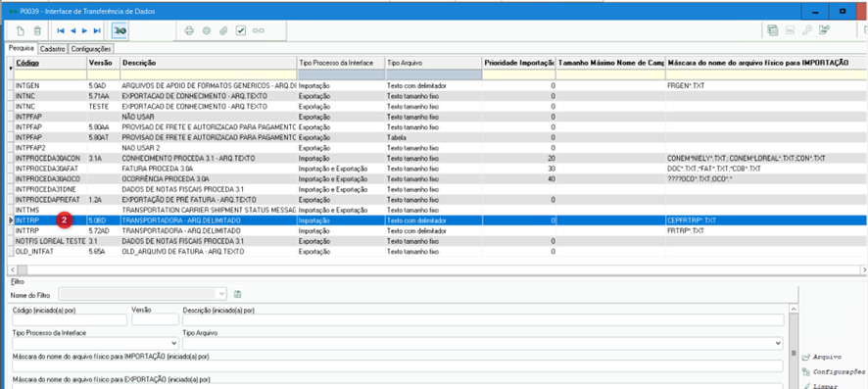The width and height of the screenshot is (868, 389).
Task: Click the priority value 40 cell
Action: [518, 178]
